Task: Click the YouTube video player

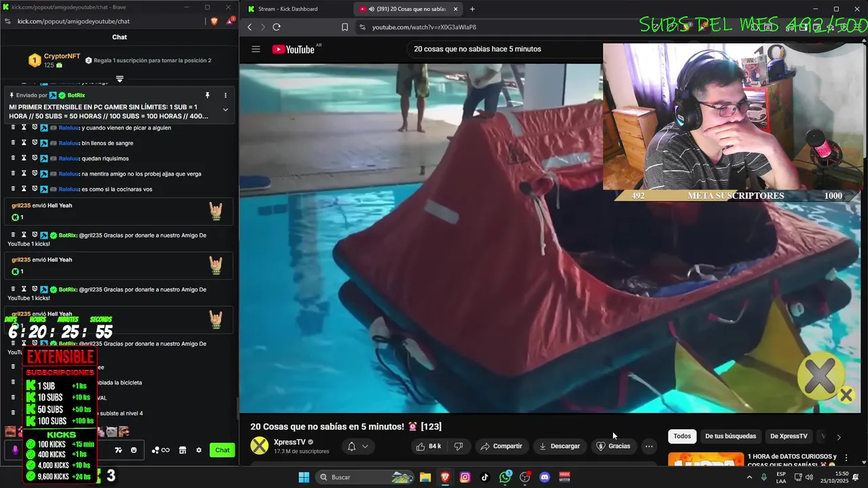Action: [x=550, y=238]
